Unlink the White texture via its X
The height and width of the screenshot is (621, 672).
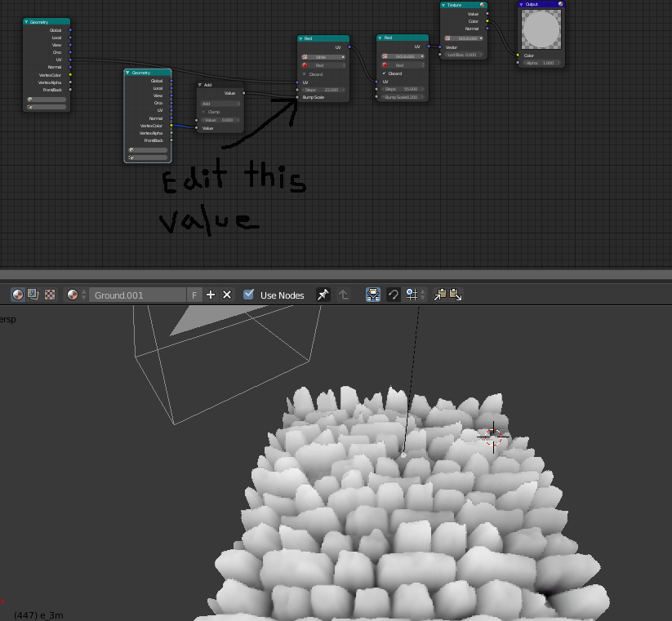[x=343, y=57]
